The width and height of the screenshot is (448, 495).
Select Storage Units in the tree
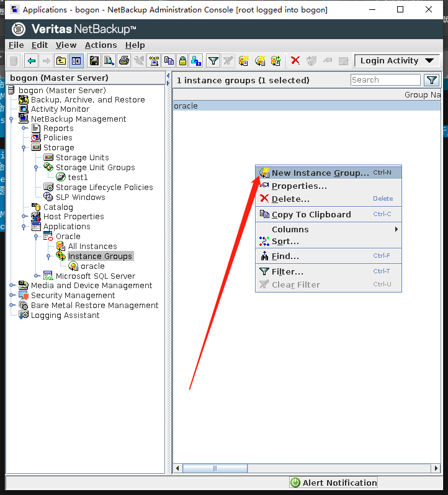[x=82, y=158]
